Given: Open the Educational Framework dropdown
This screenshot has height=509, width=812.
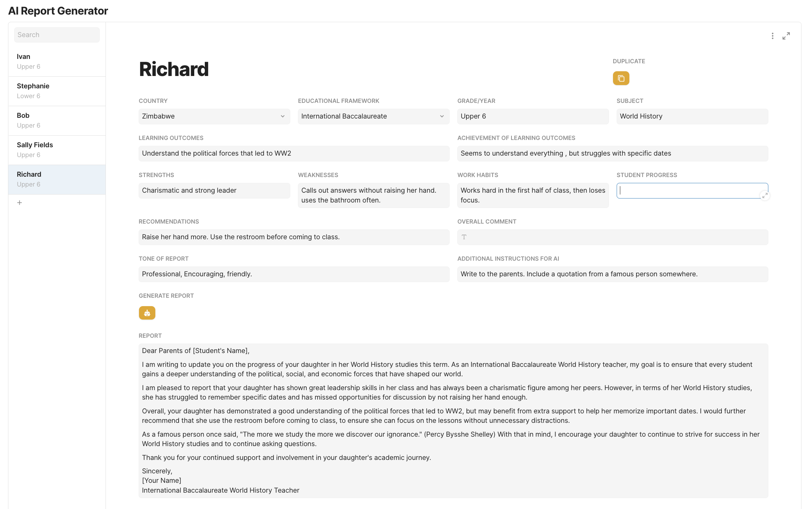Looking at the screenshot, I should pos(373,116).
